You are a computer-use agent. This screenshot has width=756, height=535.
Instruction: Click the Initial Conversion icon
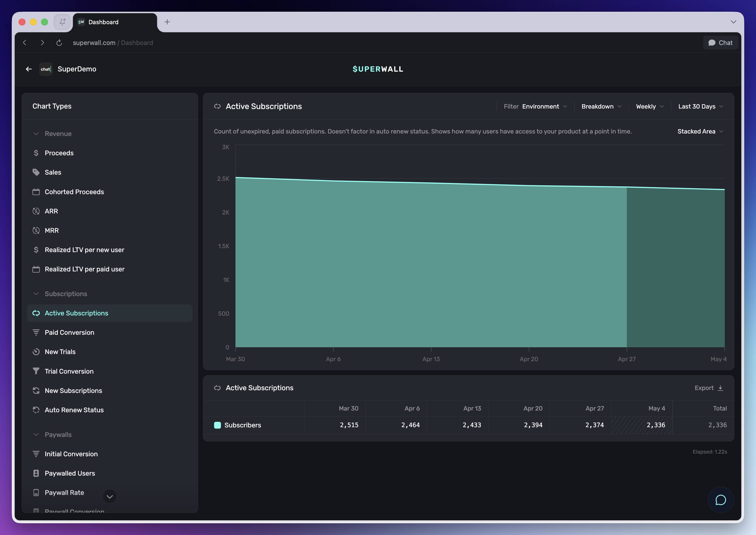click(36, 454)
